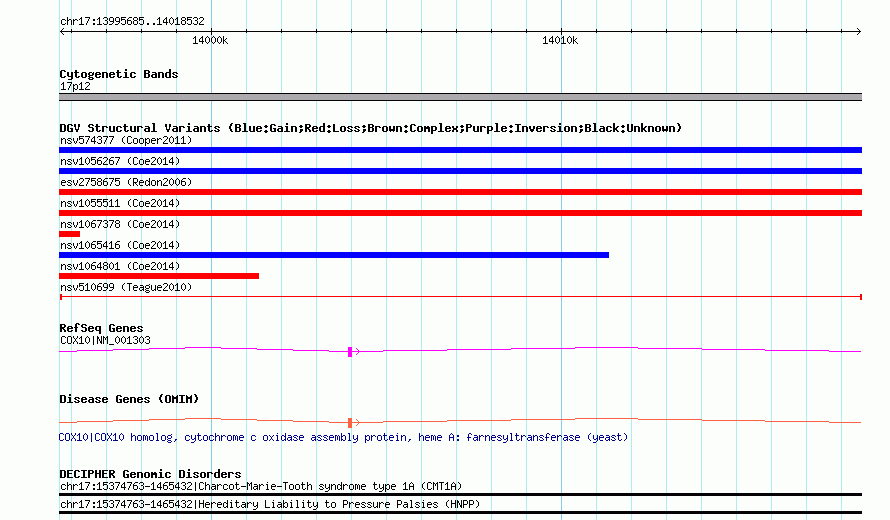Click the Cytogenetic Bands track title
890x520 pixels.
click(119, 74)
